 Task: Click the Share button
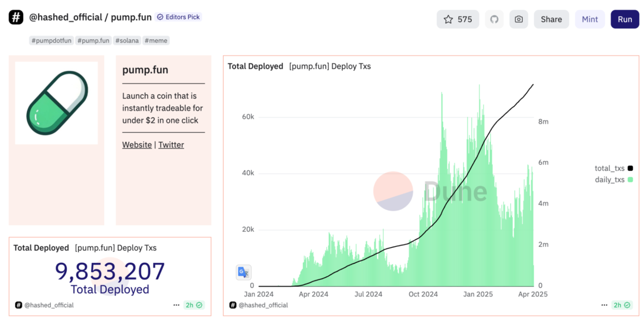point(551,19)
